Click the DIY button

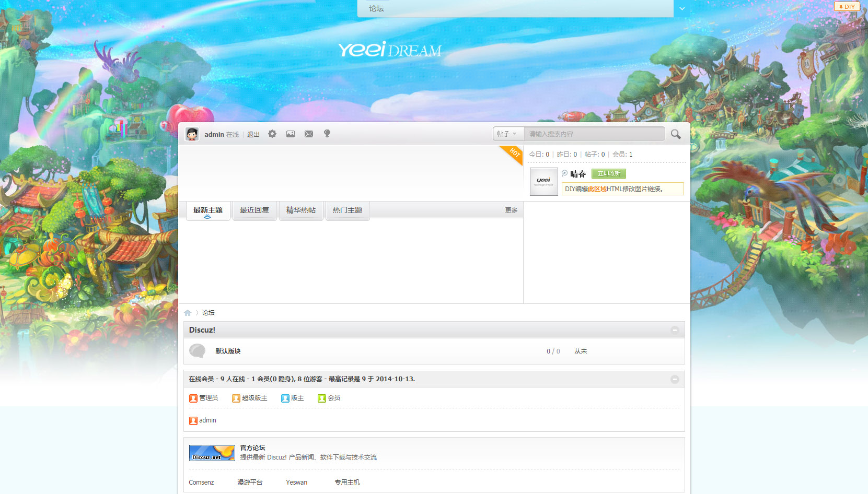(847, 7)
